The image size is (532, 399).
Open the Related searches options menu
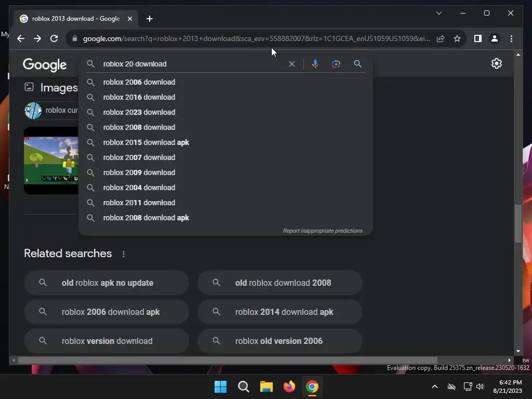pyautogui.click(x=124, y=254)
